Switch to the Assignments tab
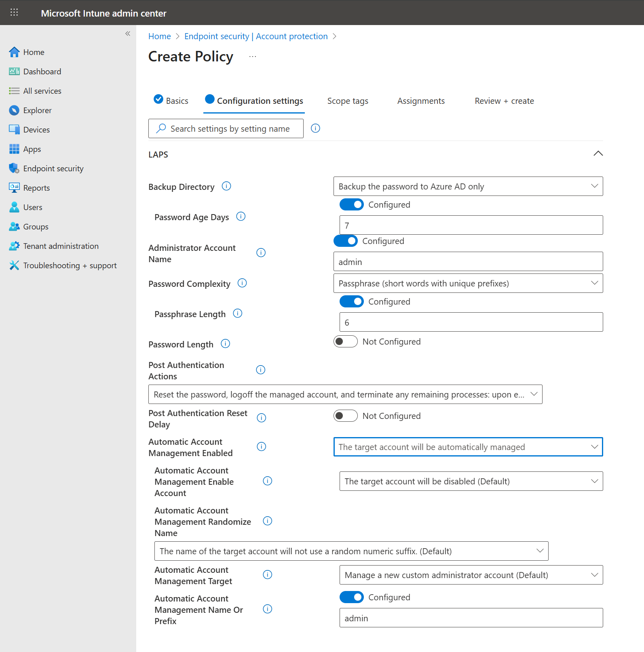 click(x=421, y=101)
